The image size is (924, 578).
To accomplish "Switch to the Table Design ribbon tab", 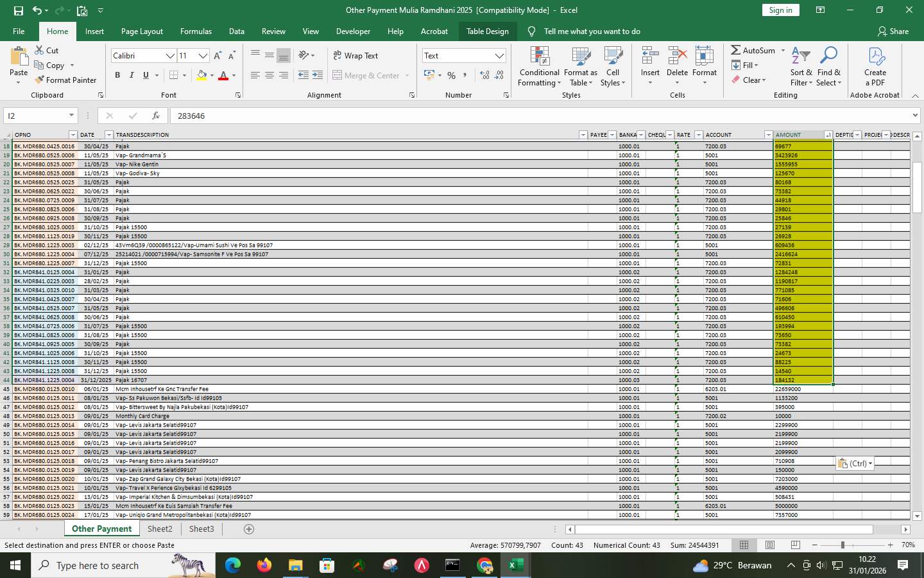I will [x=488, y=31].
